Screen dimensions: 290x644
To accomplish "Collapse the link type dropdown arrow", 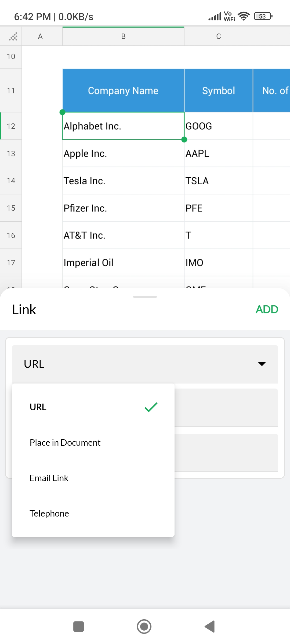I will tap(262, 364).
